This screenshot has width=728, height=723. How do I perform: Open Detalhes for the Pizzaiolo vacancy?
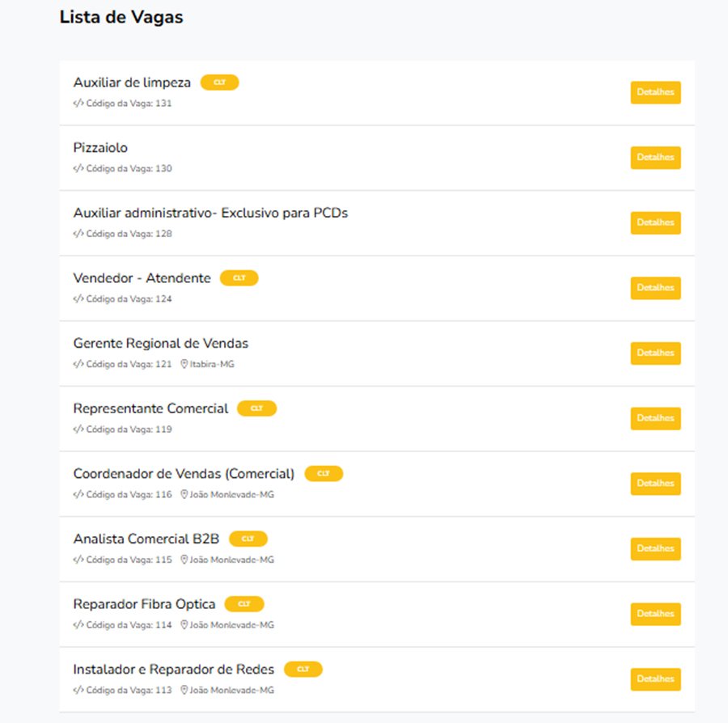pyautogui.click(x=655, y=158)
